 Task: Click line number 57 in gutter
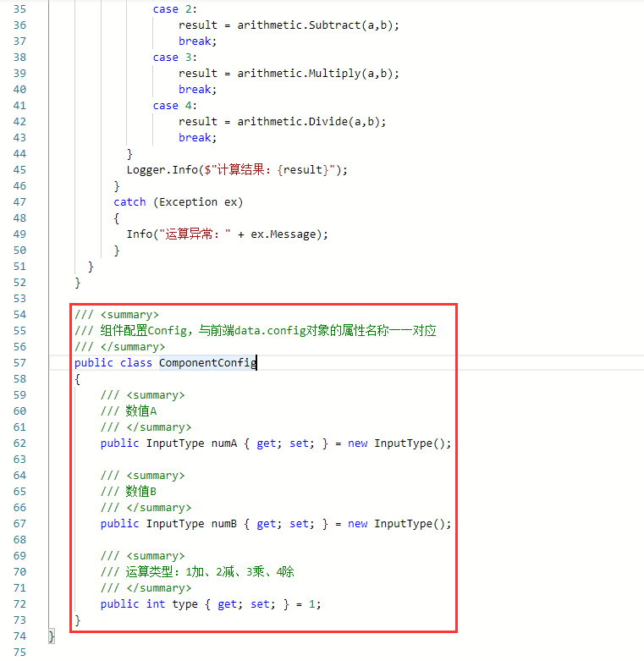tap(19, 363)
